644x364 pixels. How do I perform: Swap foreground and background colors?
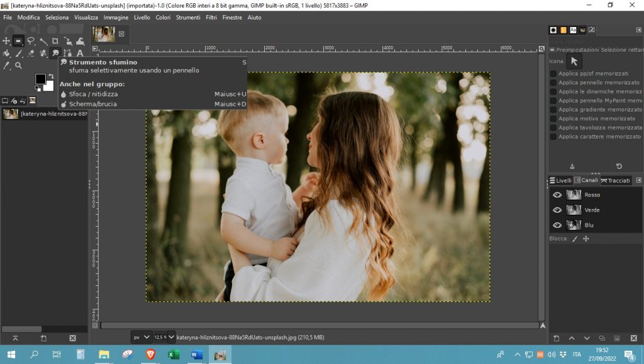pos(52,76)
